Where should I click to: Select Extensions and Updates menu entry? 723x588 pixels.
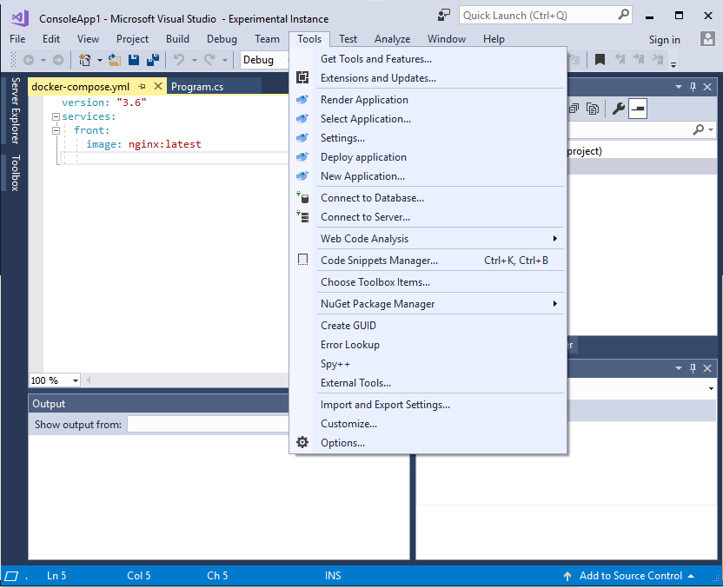428,78
